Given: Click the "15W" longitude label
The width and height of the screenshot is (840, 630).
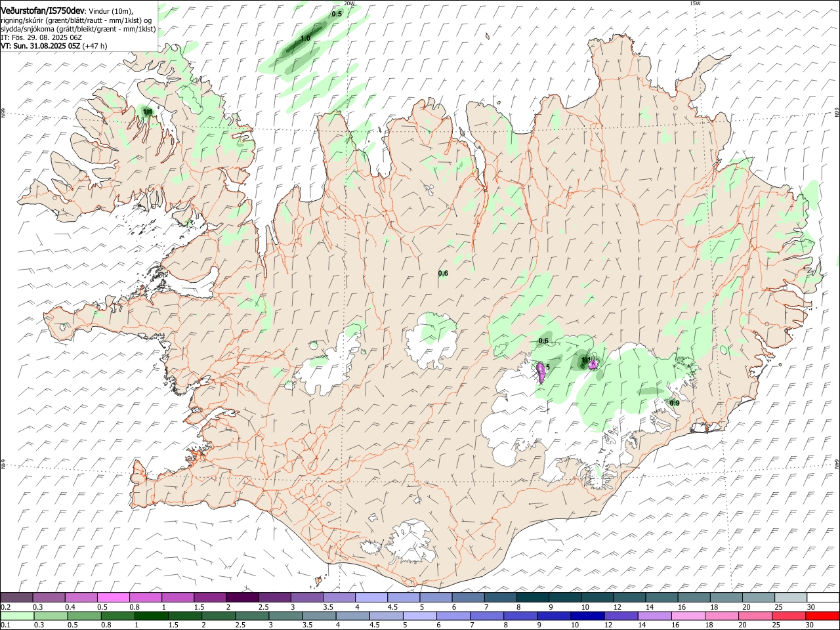Looking at the screenshot, I should [695, 3].
